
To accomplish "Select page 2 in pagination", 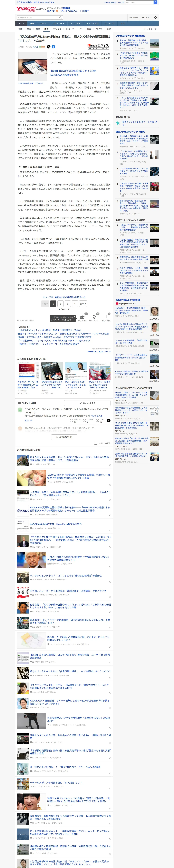I will (x=60, y=304).
